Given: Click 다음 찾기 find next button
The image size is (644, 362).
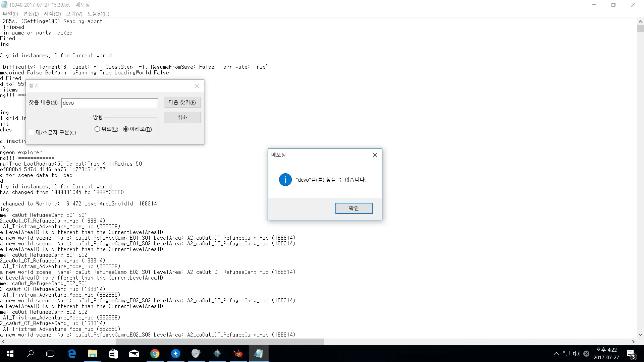Looking at the screenshot, I should point(182,102).
